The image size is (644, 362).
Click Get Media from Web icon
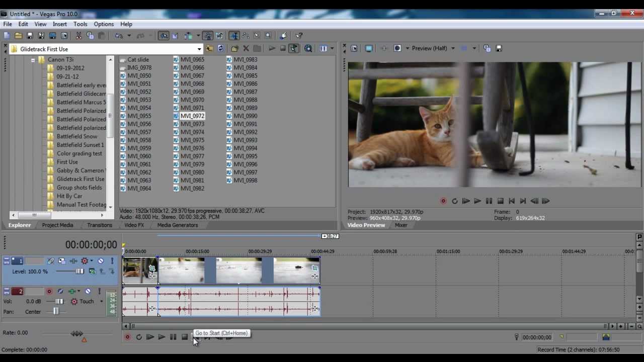pos(308,49)
